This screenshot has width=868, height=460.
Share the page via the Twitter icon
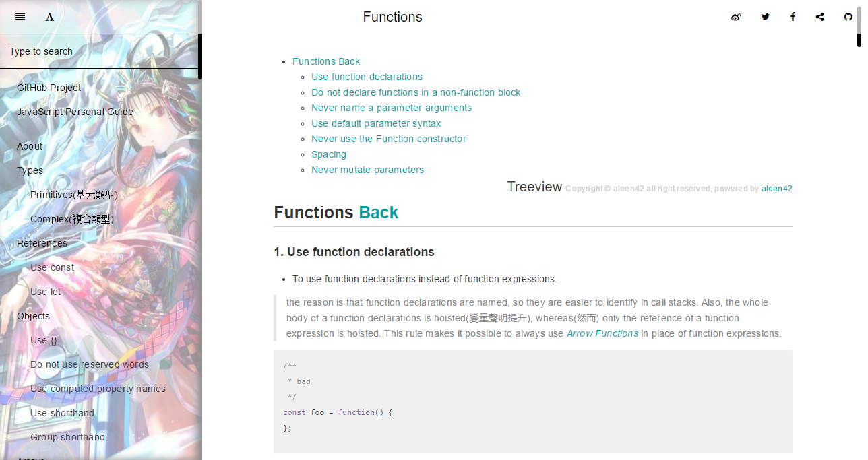[x=766, y=17]
